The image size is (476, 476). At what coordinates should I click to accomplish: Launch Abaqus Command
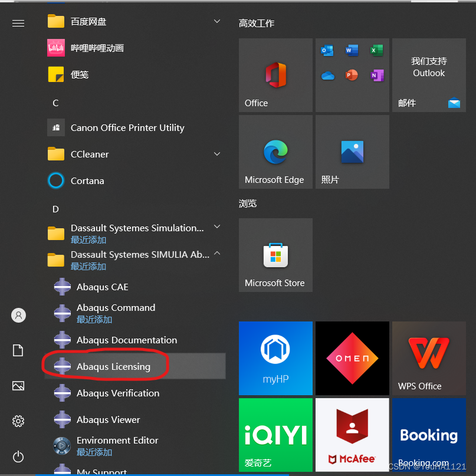pos(135,313)
